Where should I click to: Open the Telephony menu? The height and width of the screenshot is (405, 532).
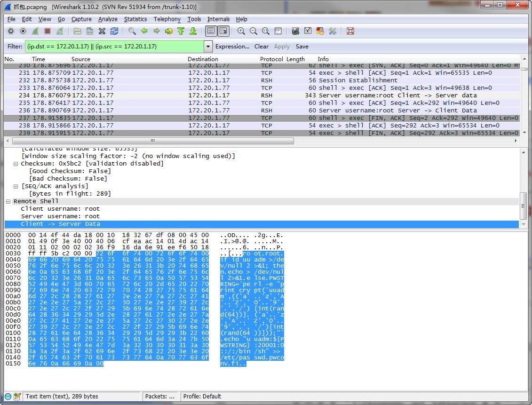pos(167,19)
